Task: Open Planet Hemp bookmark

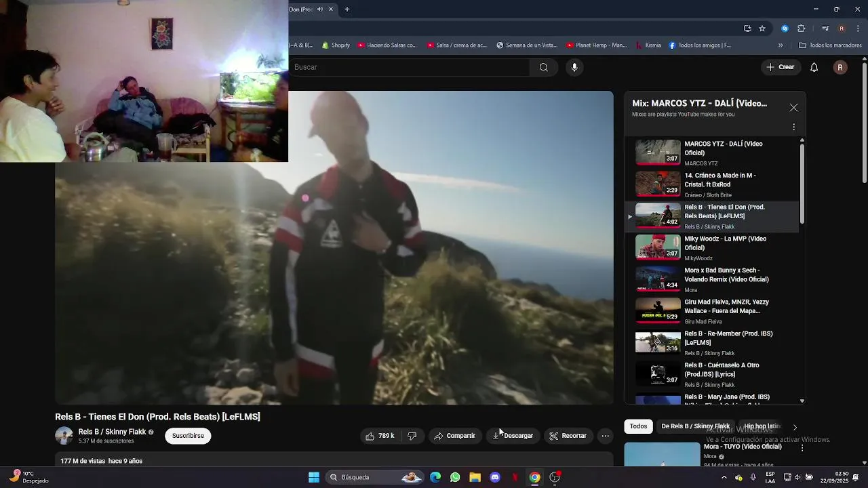Action: tap(596, 45)
